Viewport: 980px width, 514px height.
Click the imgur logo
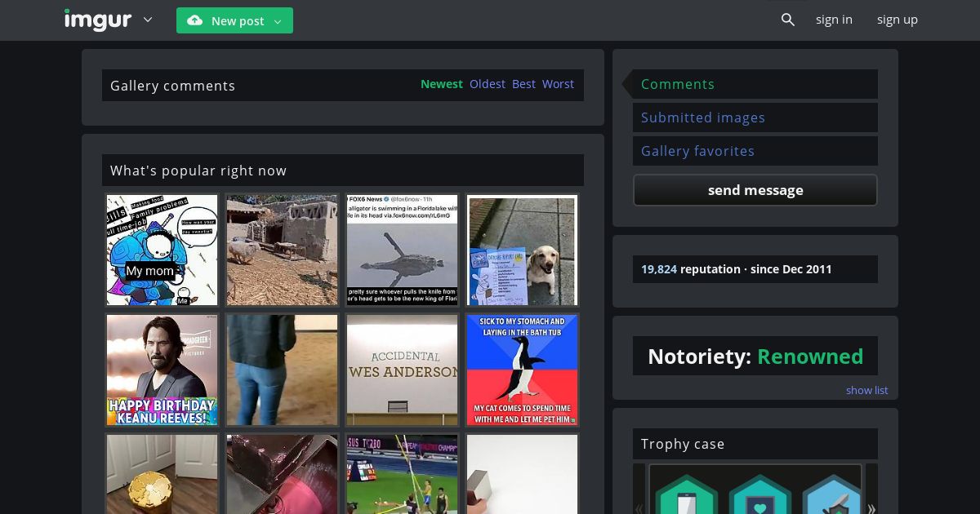tap(98, 20)
